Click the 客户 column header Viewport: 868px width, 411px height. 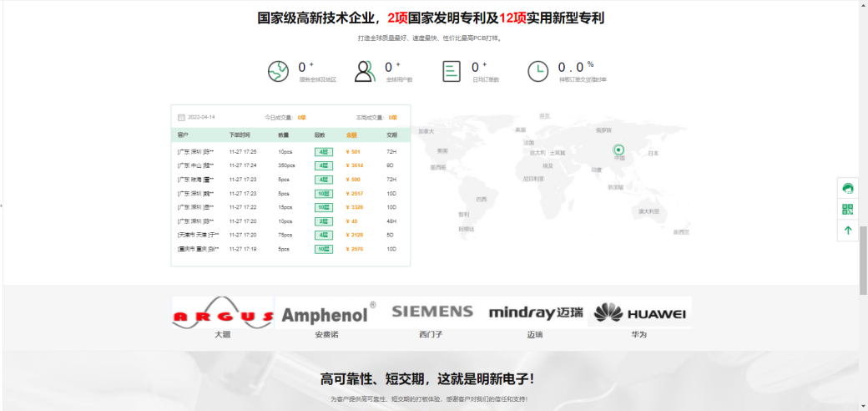183,134
